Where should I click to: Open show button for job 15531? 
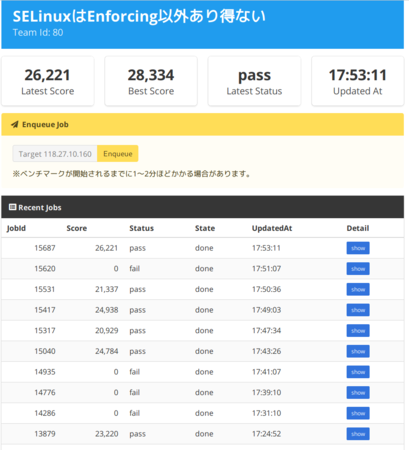pyautogui.click(x=358, y=289)
